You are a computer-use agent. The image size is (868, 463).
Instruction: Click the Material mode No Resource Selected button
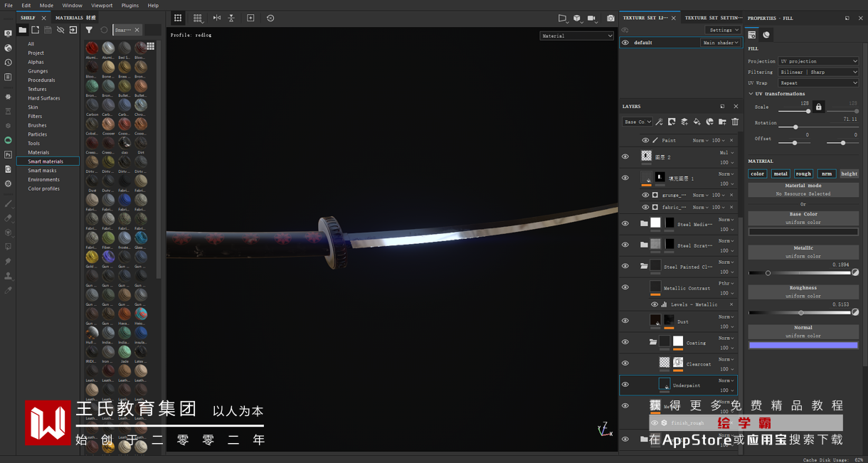[x=803, y=190]
